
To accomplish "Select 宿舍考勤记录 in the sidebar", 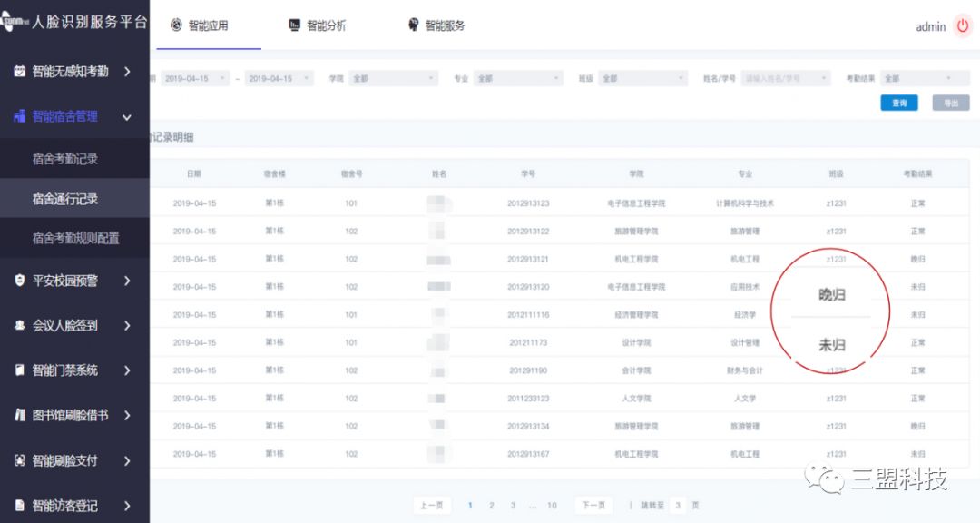I will 65,159.
